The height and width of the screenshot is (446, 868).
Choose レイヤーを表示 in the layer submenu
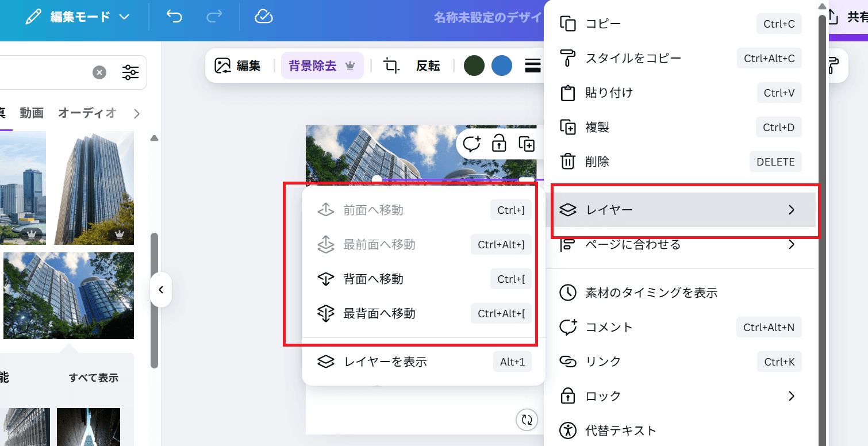point(423,362)
